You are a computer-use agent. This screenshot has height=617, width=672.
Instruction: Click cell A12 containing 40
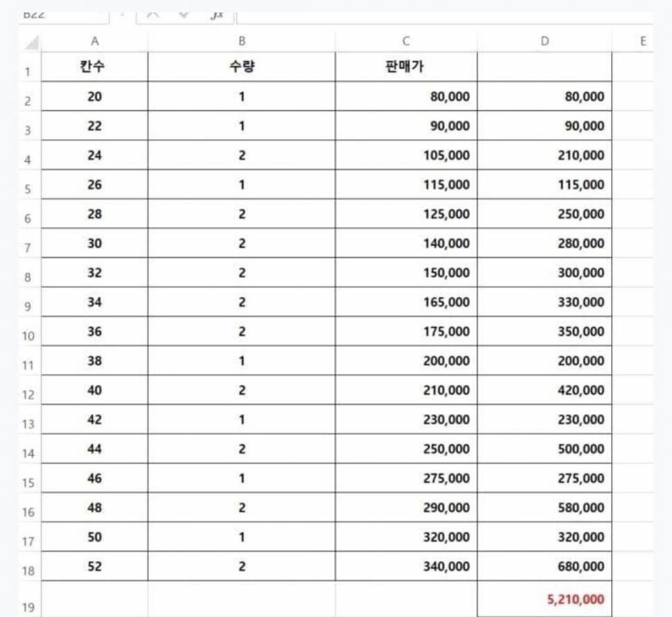(x=95, y=391)
